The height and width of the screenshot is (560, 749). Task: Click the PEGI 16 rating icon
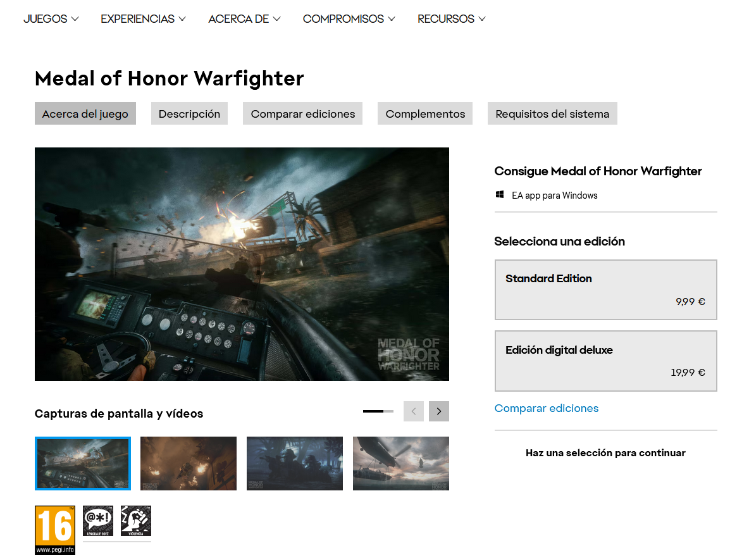coord(55,530)
